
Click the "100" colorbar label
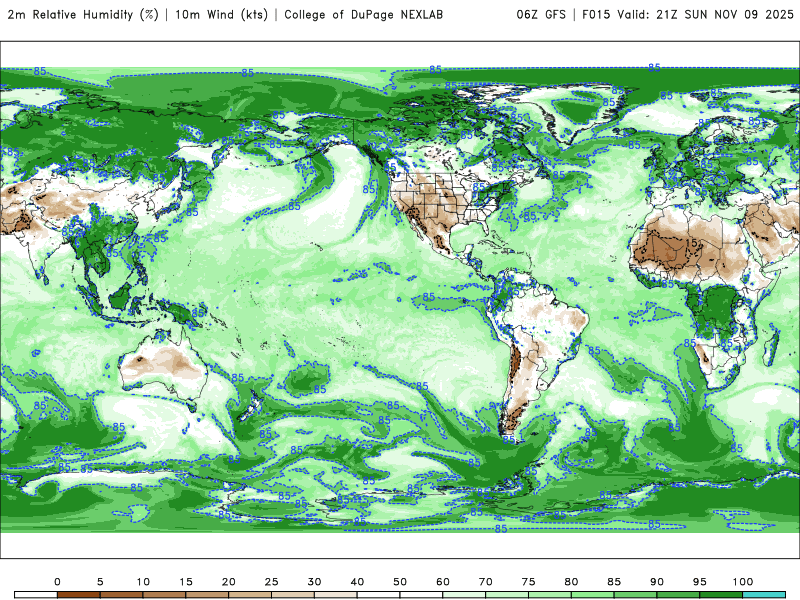pos(743,582)
